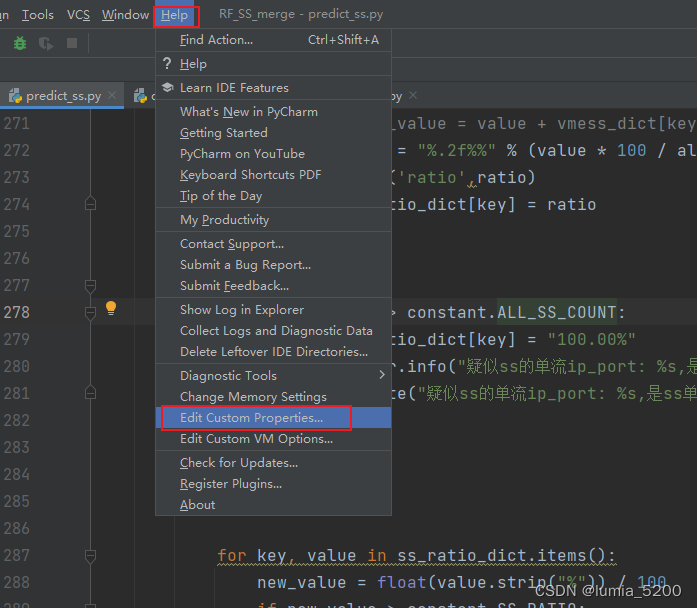
Task: Open the Window menu
Action: tap(125, 15)
